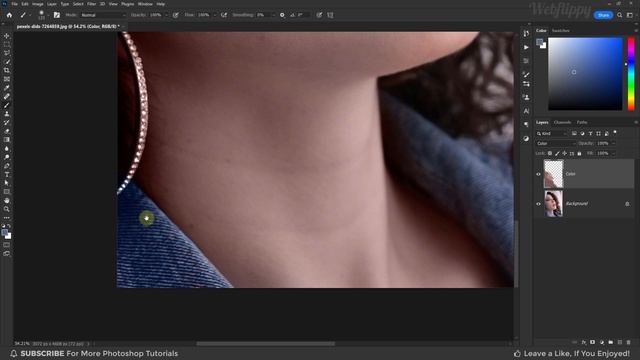Select the Horizontal Type tool

coord(7,175)
